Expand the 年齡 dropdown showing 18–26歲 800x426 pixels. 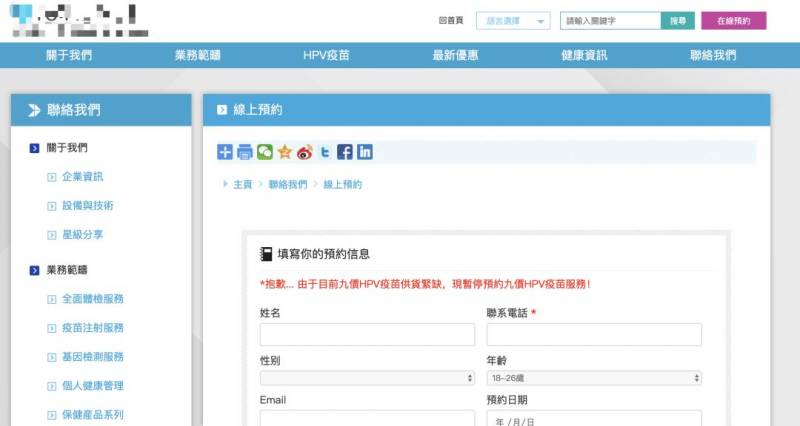[594, 378]
